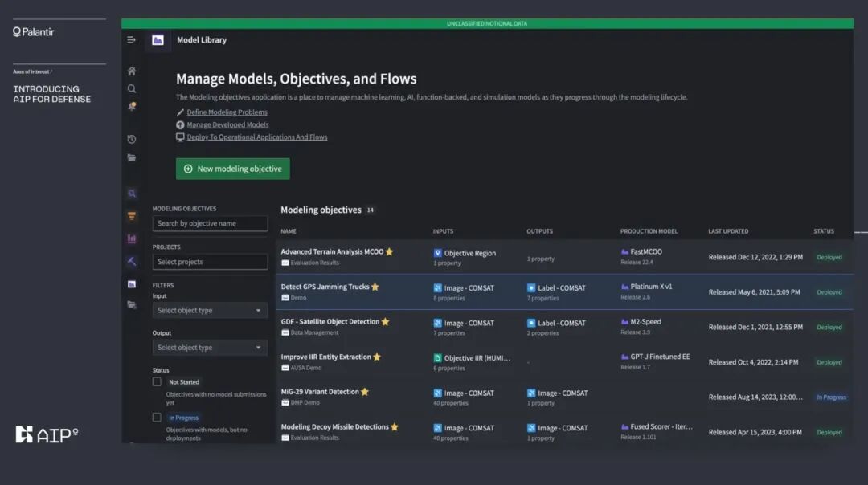Sort by LAST UPDATED column header
The image size is (868, 485).
pos(728,231)
